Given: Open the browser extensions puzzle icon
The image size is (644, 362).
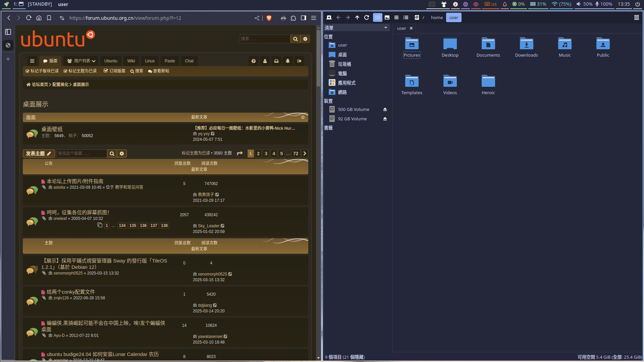Looking at the screenshot, I should click(293, 18).
